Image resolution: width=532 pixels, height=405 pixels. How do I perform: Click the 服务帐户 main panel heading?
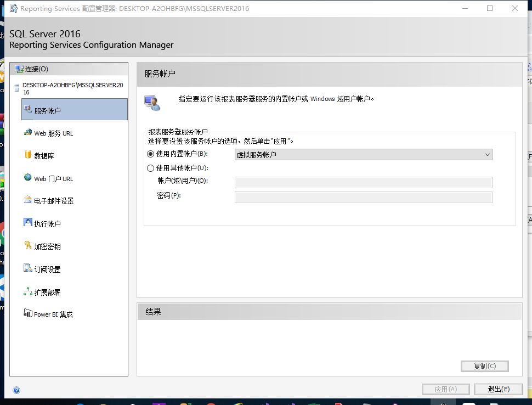[x=160, y=74]
